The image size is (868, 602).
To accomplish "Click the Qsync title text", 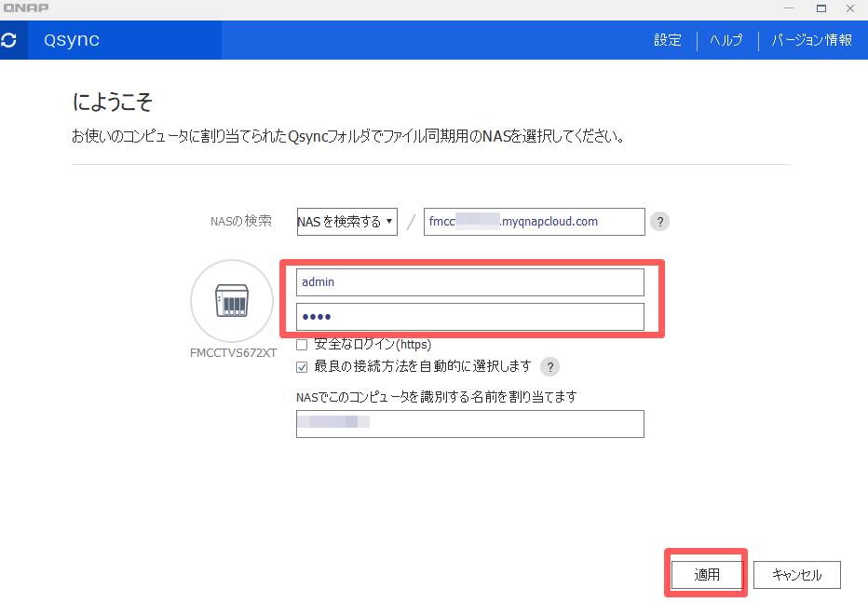I will [x=72, y=40].
